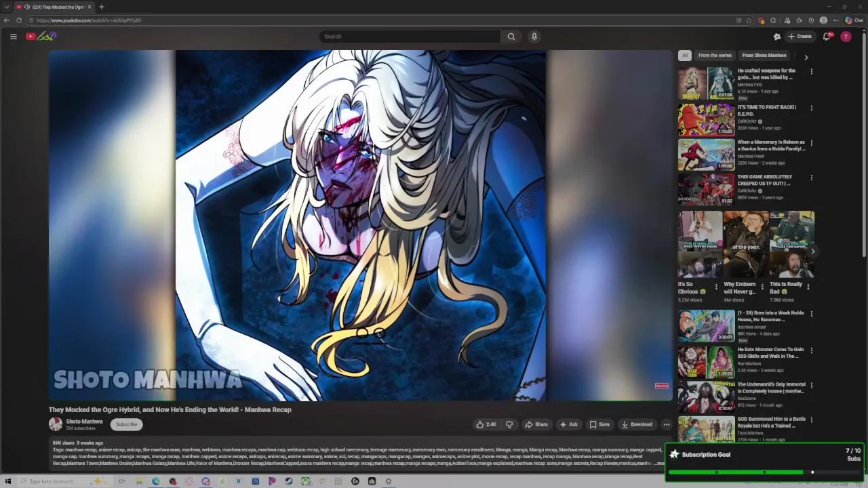Click the Ask AI button

(x=568, y=424)
